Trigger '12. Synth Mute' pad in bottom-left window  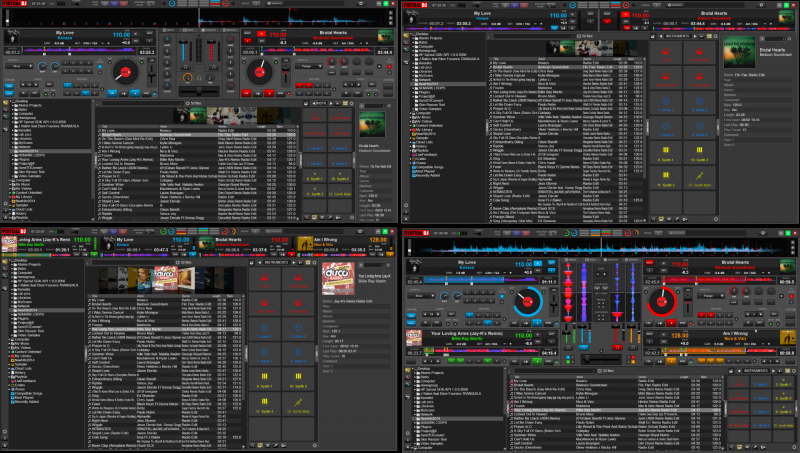pyautogui.click(x=298, y=405)
